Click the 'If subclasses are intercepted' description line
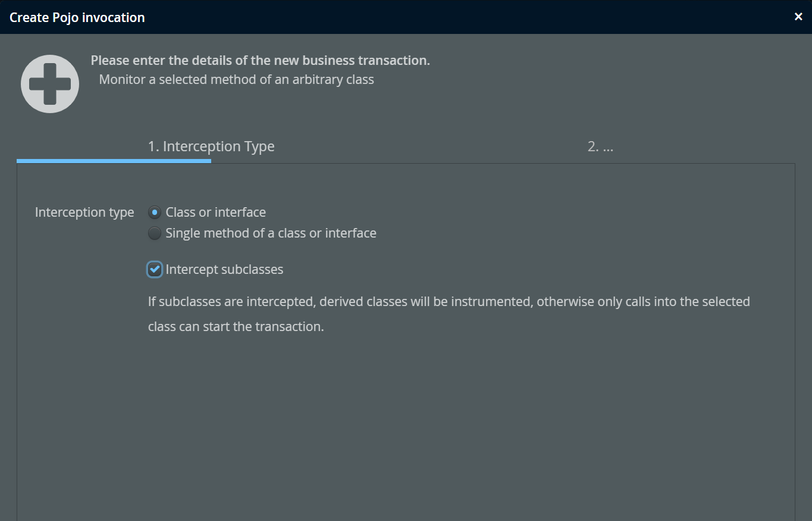This screenshot has width=812, height=521. pos(449,302)
